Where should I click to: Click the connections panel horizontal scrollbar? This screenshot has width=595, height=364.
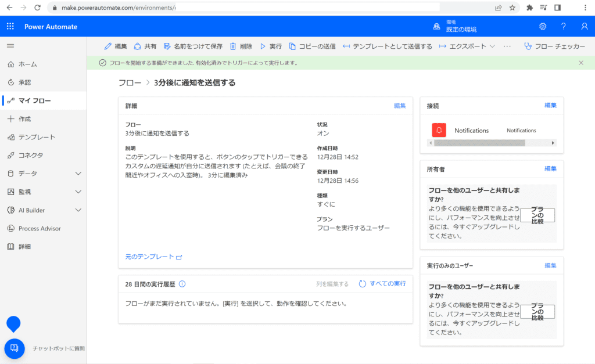(x=479, y=143)
